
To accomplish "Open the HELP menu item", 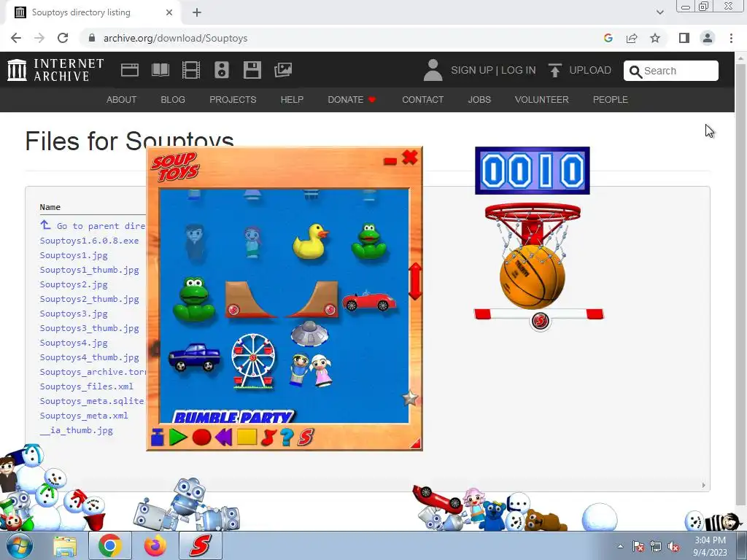I will tap(292, 99).
